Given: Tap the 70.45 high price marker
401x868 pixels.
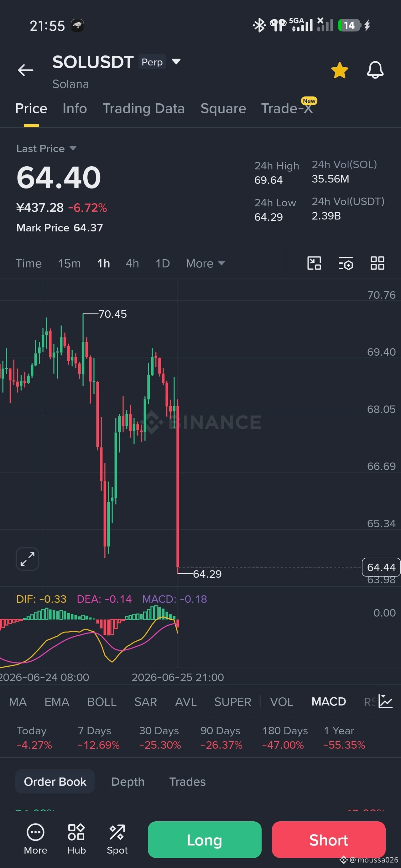Looking at the screenshot, I should (x=113, y=314).
